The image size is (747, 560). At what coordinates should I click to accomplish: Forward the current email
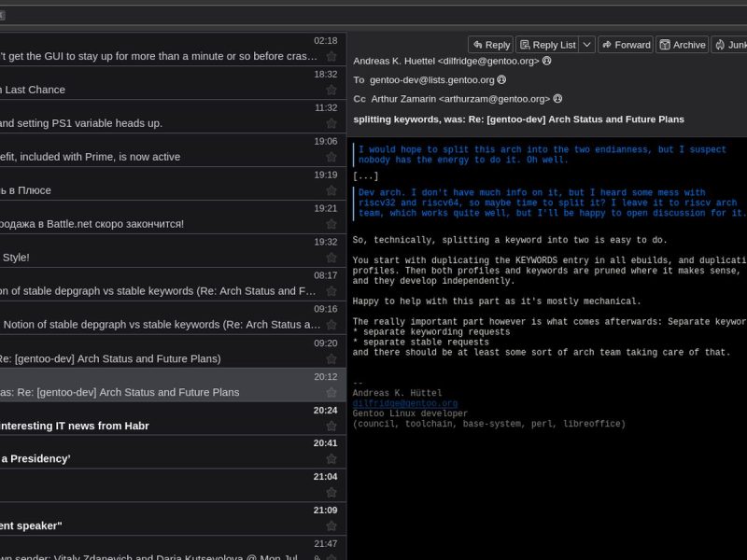coord(626,45)
